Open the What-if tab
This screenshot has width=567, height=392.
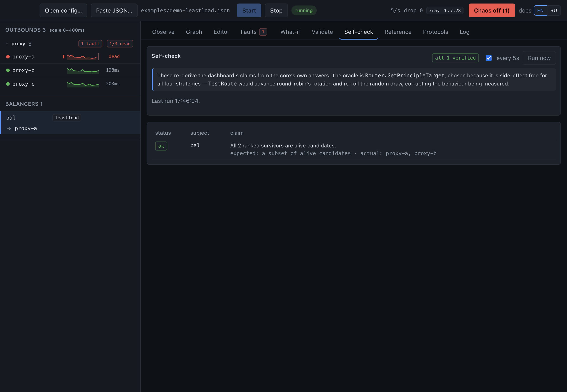pyautogui.click(x=290, y=32)
